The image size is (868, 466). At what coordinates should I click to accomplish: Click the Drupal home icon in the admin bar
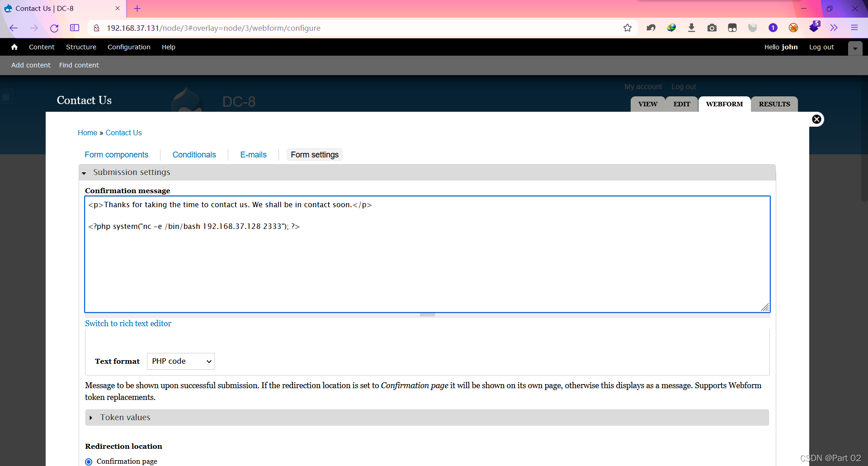(x=14, y=47)
